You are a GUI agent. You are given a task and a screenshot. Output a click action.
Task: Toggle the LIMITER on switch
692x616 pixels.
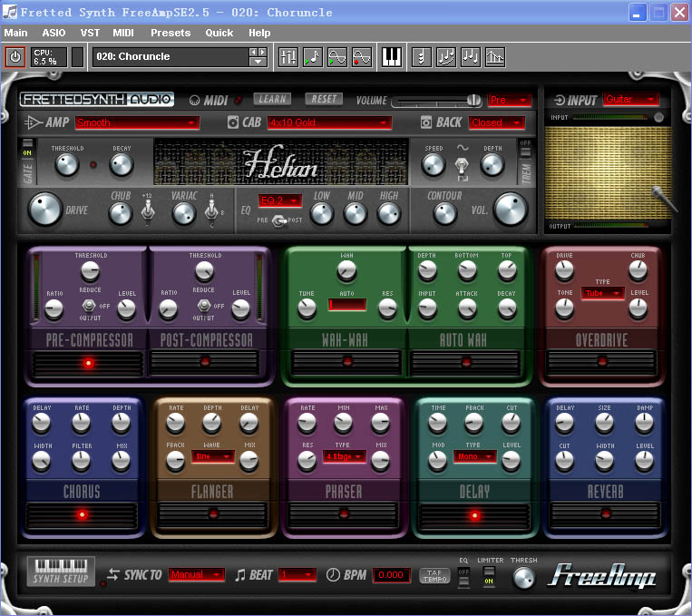coord(489,576)
